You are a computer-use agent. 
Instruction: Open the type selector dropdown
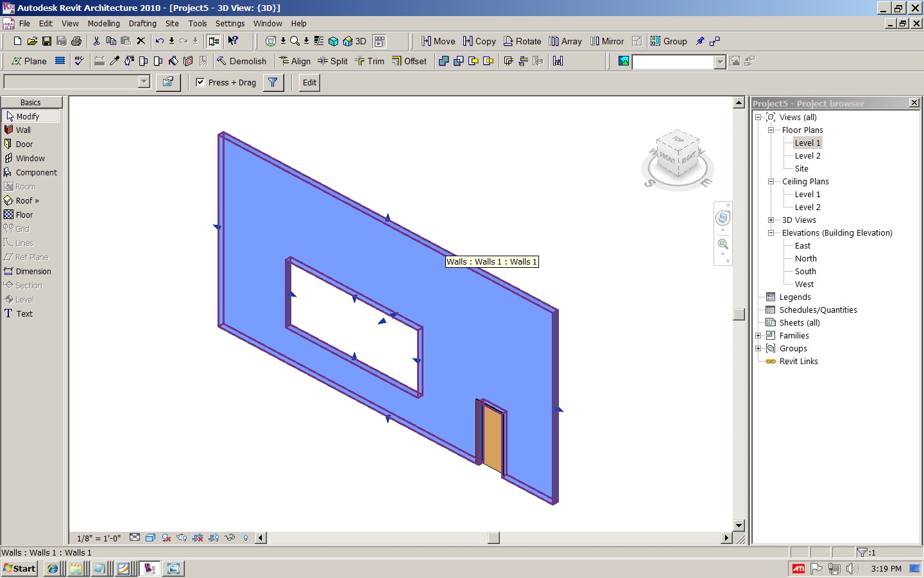[x=144, y=82]
